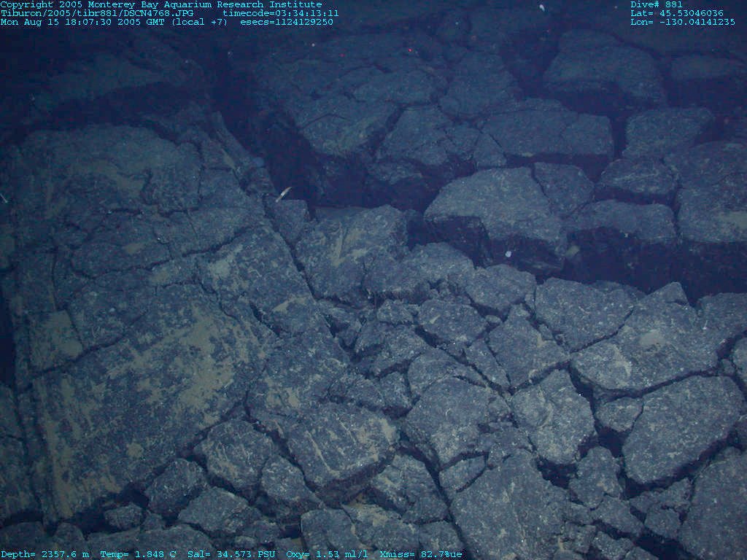Image resolution: width=747 pixels, height=560 pixels.
Task: Click the 'esecs=1124129250' value
Action: pyautogui.click(x=287, y=22)
